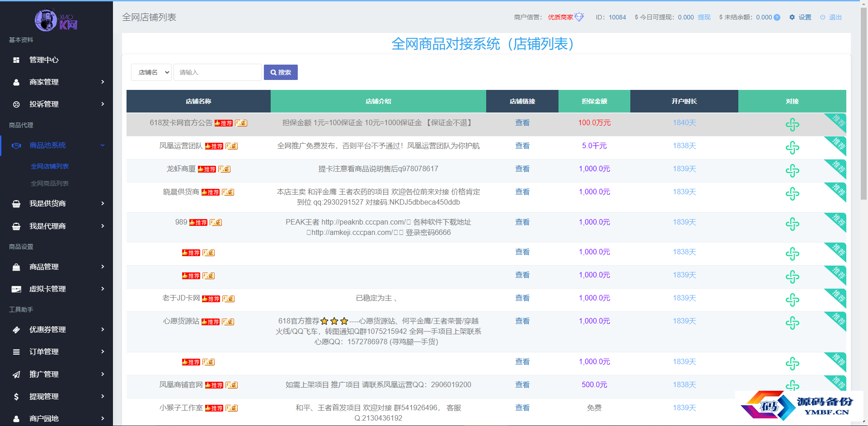Click the 推广管理 paper plane icon
The height and width of the screenshot is (426, 868).
pyautogui.click(x=16, y=375)
